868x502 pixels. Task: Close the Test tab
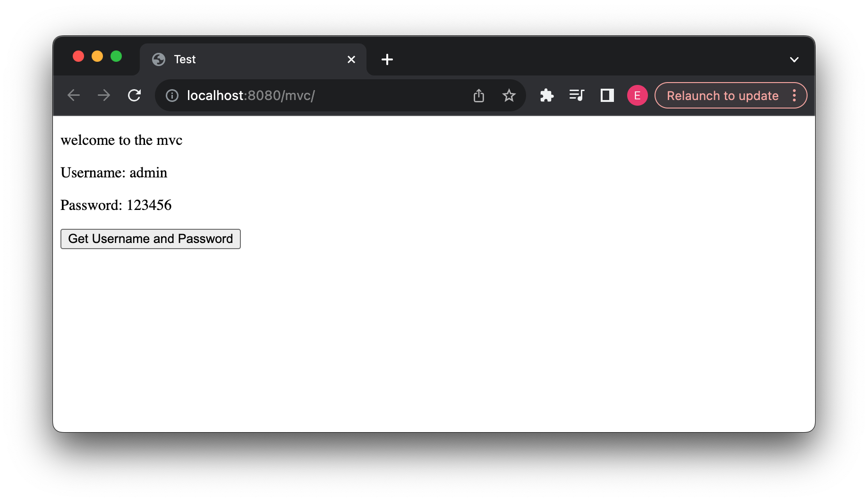pyautogui.click(x=351, y=59)
